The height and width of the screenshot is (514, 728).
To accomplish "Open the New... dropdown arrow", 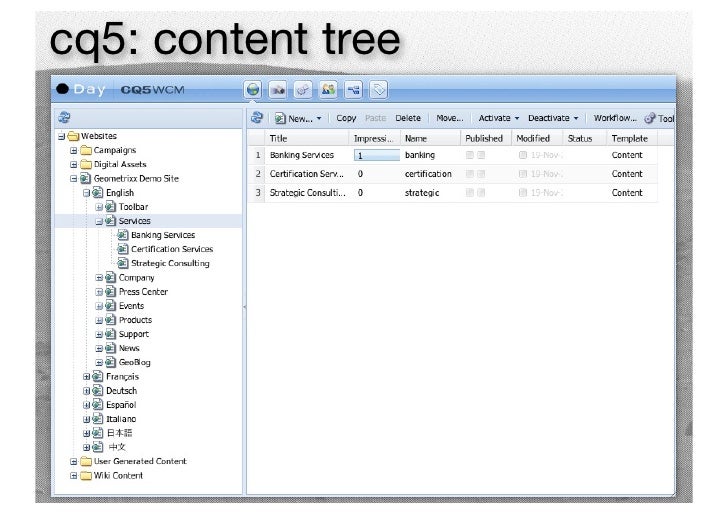I will coord(319,118).
